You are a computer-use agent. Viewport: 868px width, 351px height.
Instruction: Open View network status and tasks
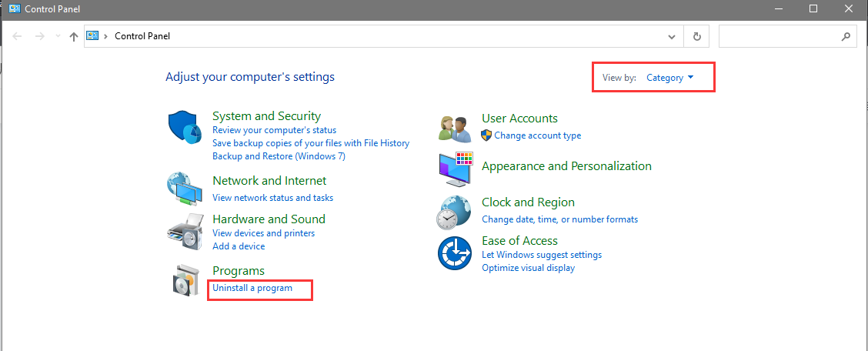[273, 198]
